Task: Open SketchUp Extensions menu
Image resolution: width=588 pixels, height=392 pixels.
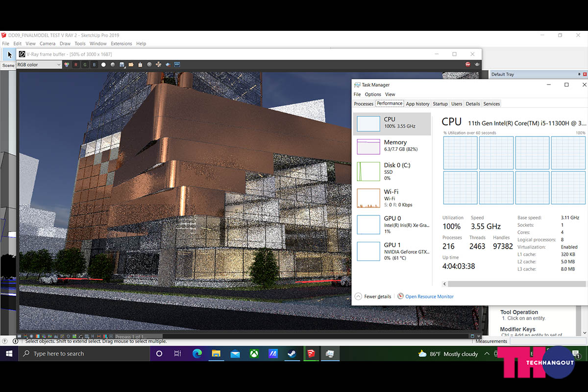Action: (x=122, y=44)
